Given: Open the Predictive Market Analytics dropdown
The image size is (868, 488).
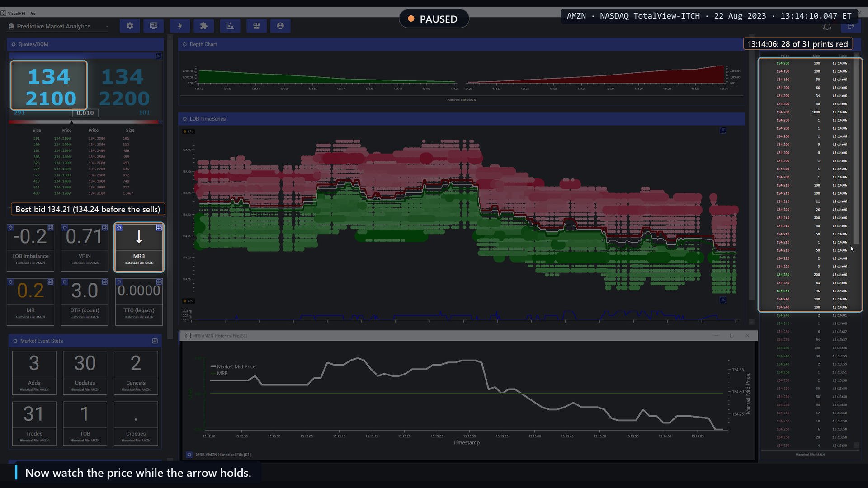Looking at the screenshot, I should pyautogui.click(x=59, y=26).
